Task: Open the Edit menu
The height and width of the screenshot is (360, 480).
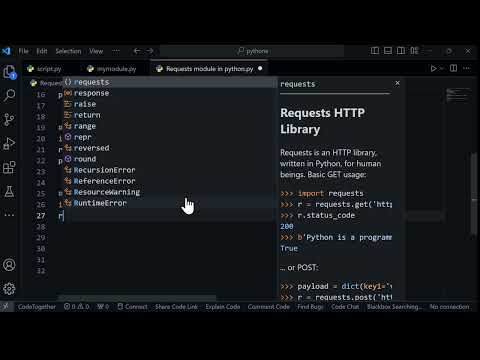Action: point(42,51)
